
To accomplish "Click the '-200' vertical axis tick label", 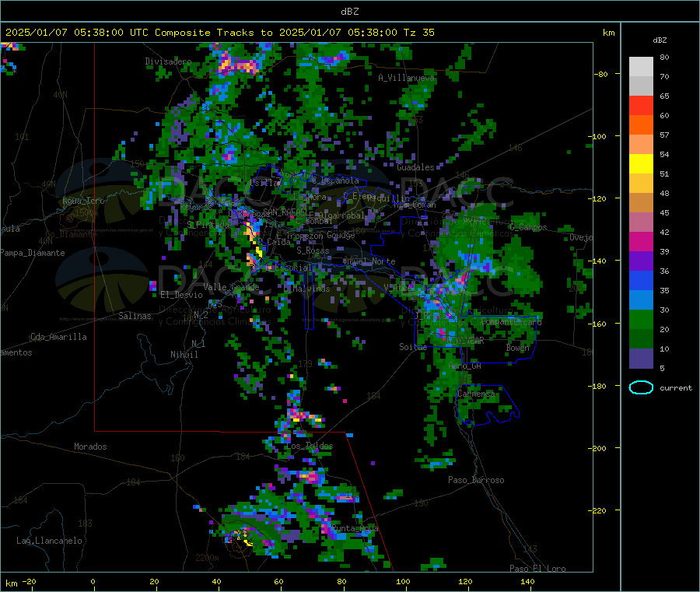I will coord(597,449).
